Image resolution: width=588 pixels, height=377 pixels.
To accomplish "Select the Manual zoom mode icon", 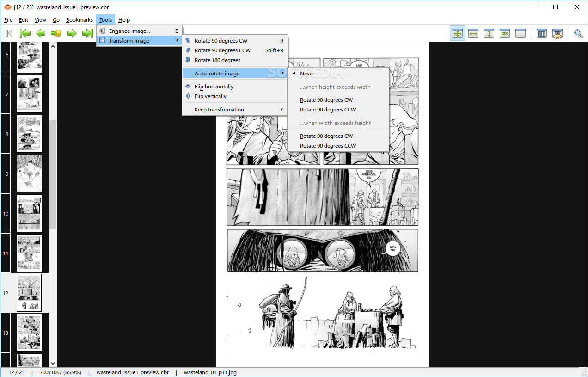I will 521,33.
